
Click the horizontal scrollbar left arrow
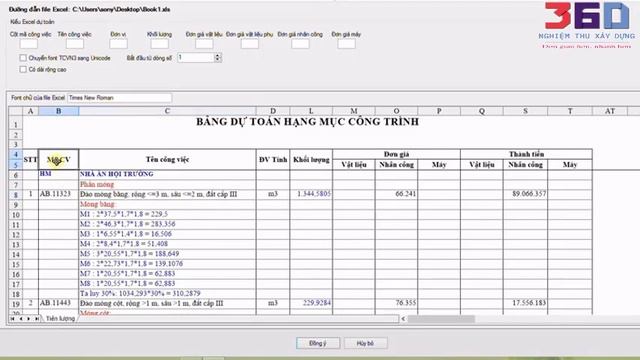(403, 318)
